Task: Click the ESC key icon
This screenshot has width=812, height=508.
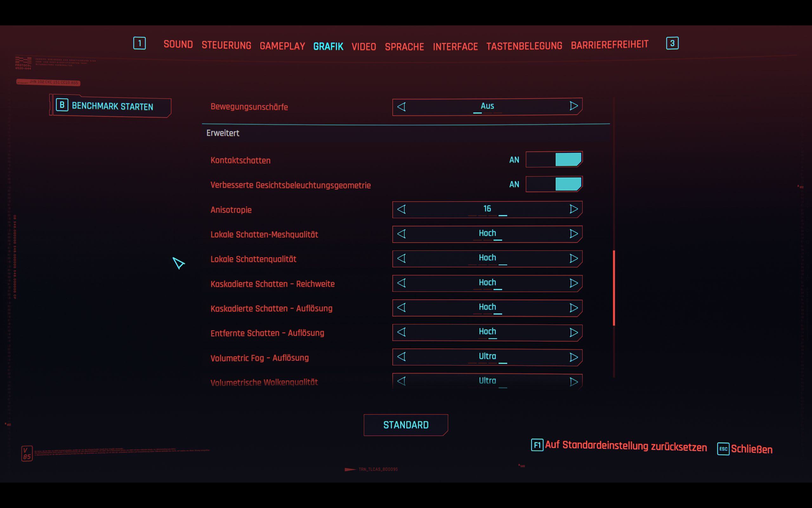Action: [x=723, y=449]
